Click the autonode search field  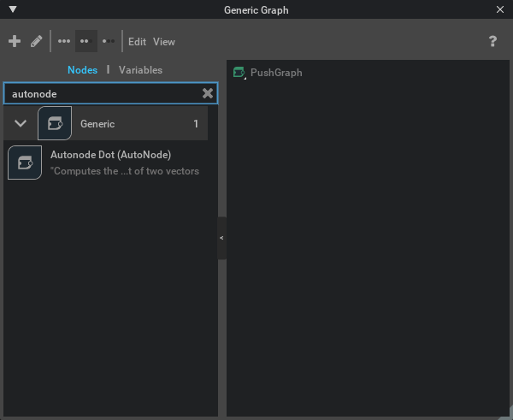[x=103, y=93]
